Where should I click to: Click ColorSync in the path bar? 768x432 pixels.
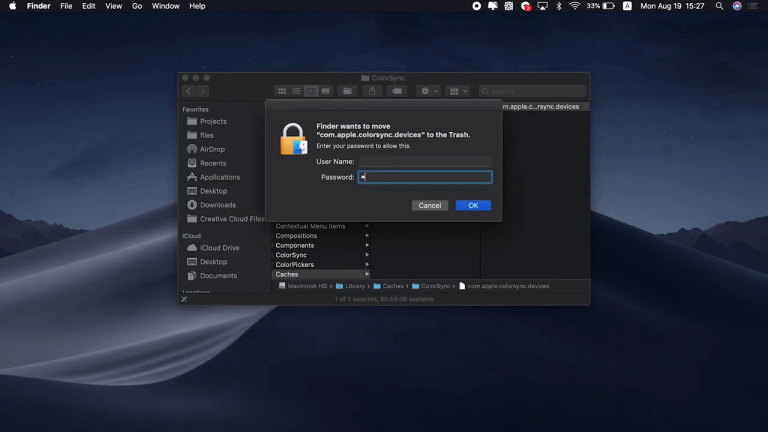431,286
